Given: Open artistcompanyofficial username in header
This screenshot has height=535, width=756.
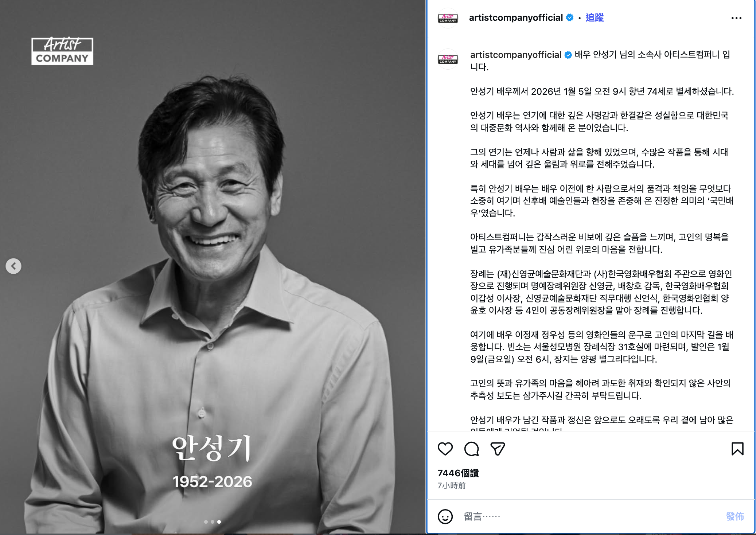Looking at the screenshot, I should pos(516,17).
